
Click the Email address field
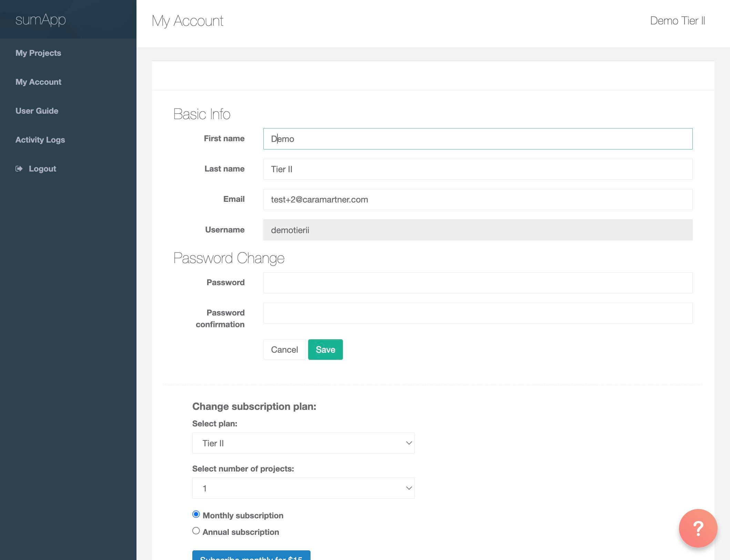pos(478,199)
